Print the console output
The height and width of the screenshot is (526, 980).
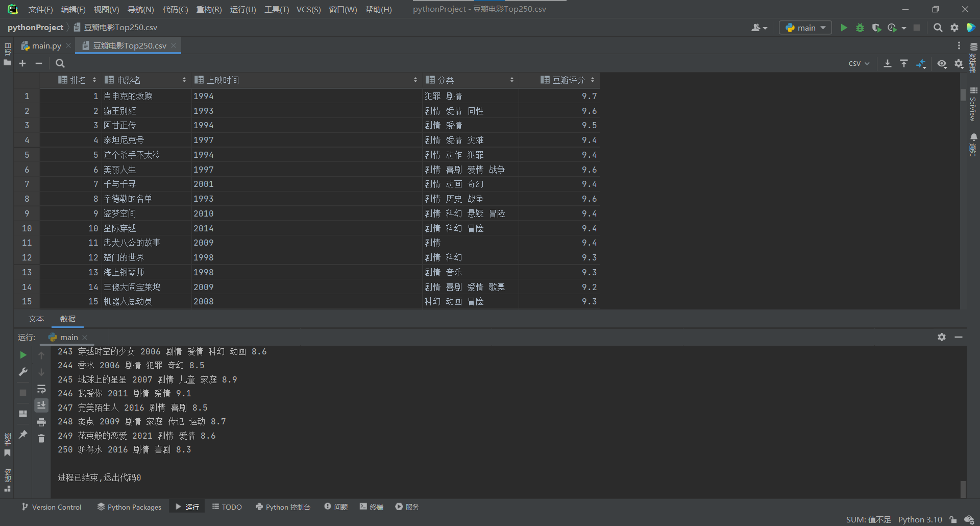(41, 422)
